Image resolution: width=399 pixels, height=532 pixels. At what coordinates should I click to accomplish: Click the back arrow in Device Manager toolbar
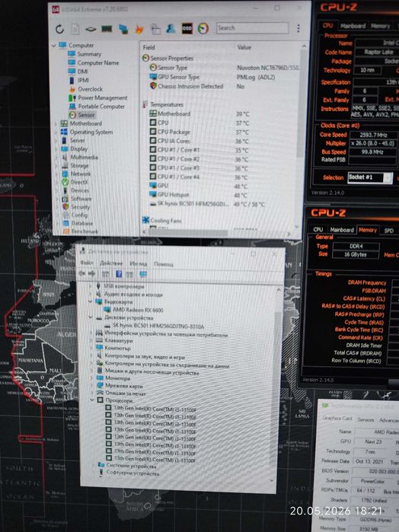pyautogui.click(x=81, y=273)
